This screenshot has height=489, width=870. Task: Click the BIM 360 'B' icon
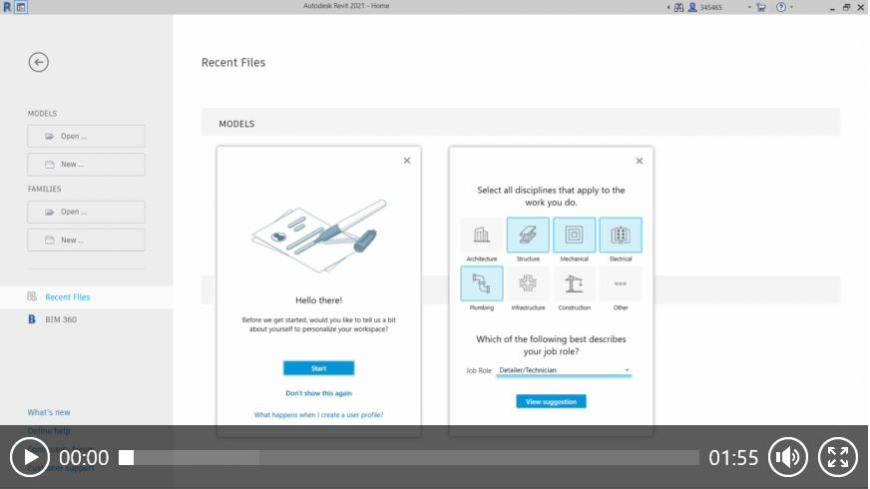(32, 320)
